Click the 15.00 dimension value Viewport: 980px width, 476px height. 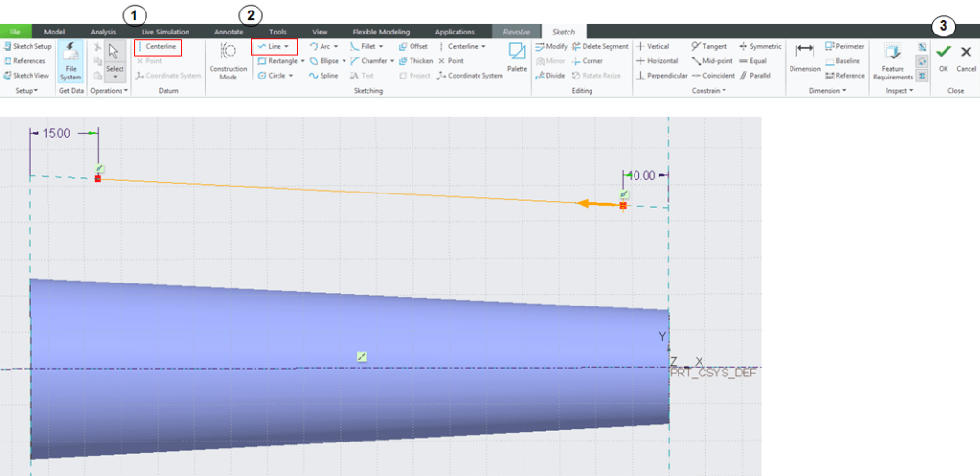pyautogui.click(x=56, y=134)
